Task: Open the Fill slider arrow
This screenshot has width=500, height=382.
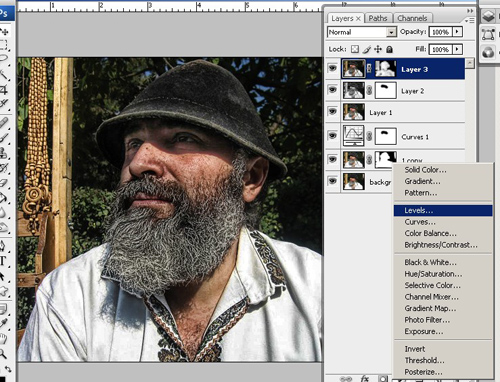Action: pos(457,49)
